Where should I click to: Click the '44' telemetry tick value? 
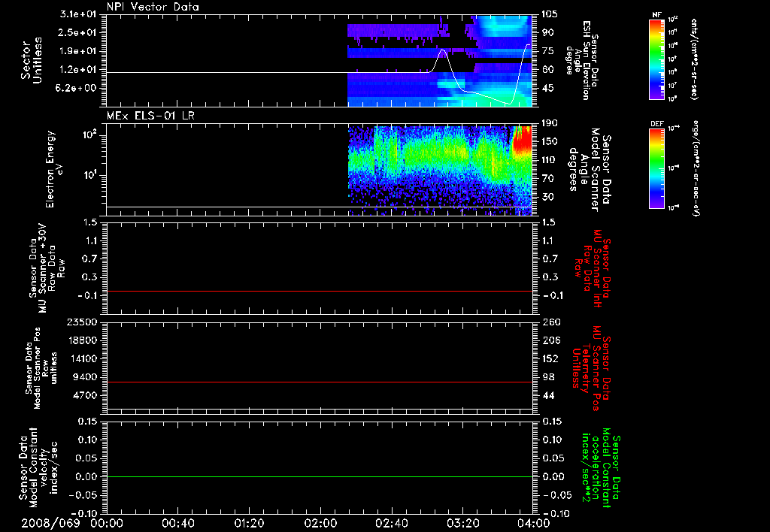tap(548, 395)
